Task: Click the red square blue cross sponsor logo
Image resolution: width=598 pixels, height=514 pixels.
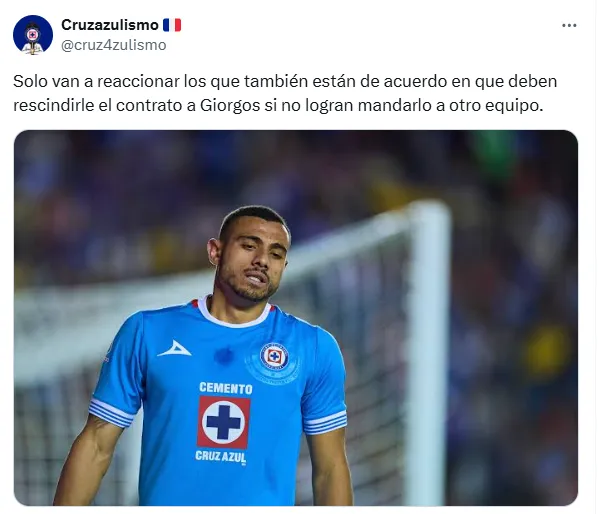Action: click(223, 422)
